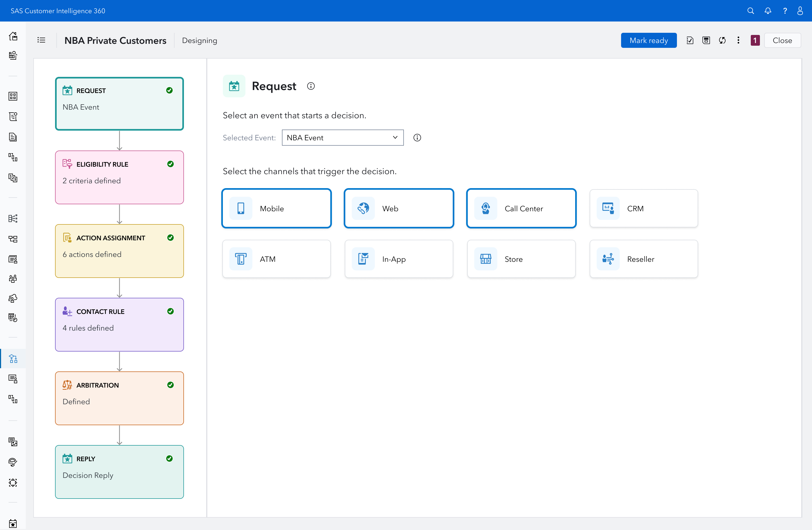Open the three-dot more options menu

coord(738,40)
